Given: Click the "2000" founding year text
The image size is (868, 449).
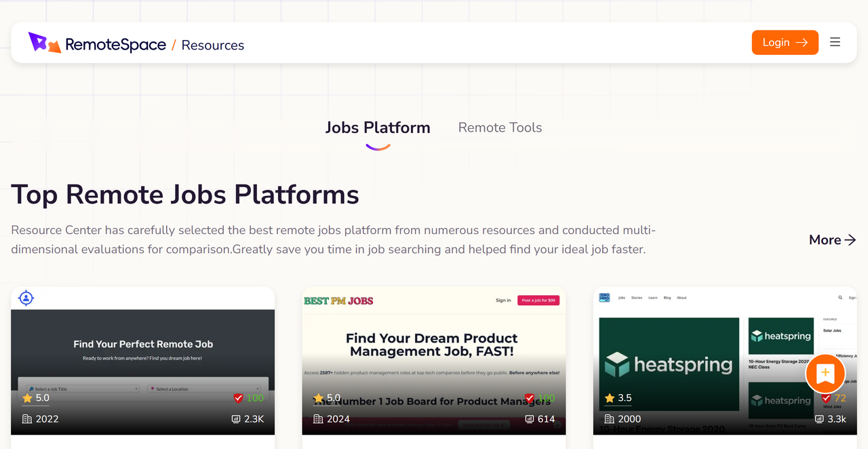Looking at the screenshot, I should (630, 419).
